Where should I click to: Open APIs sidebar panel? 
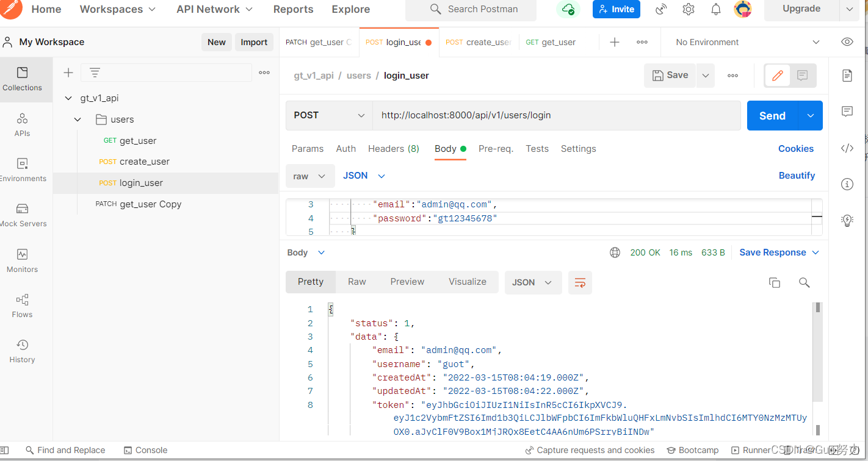point(22,124)
